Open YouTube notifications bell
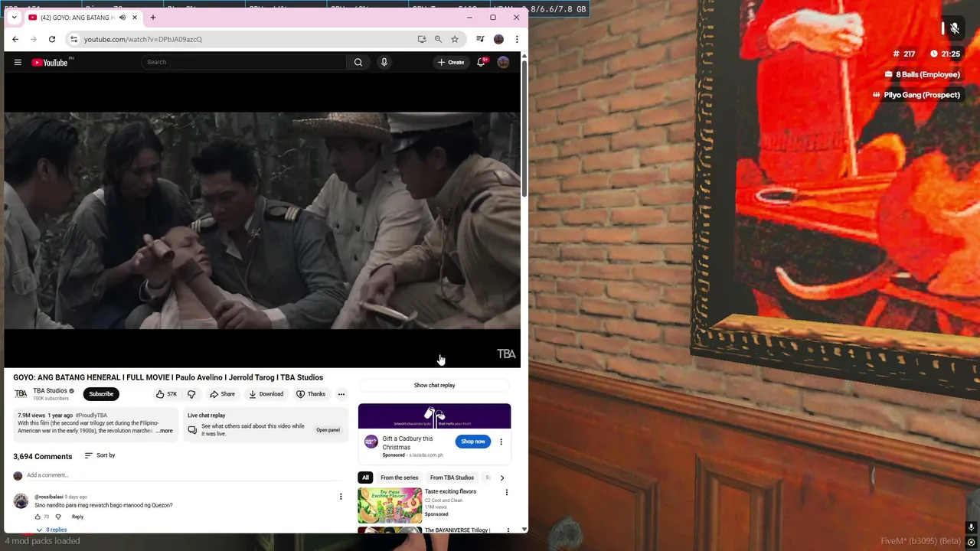 point(481,62)
